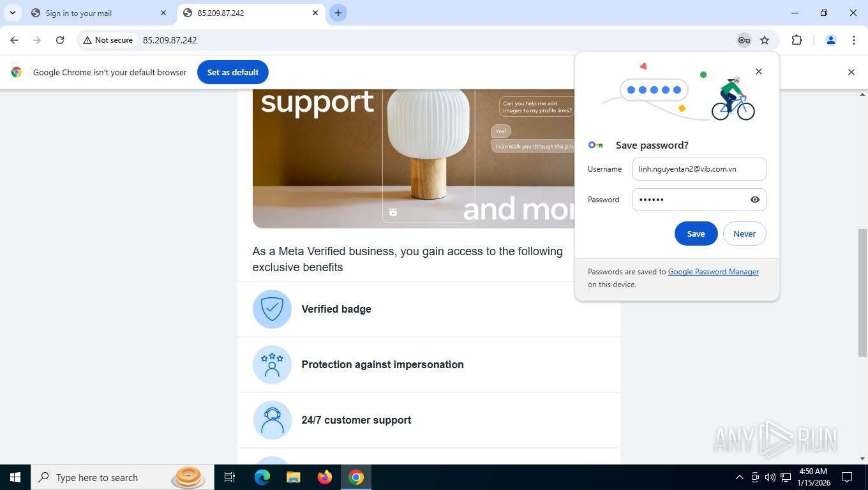Open the Extensions puzzle icon

797,40
